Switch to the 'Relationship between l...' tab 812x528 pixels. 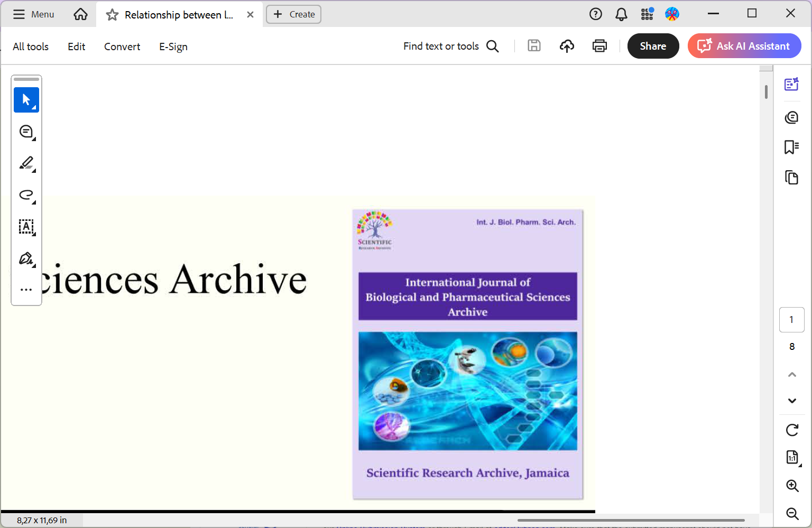point(179,15)
